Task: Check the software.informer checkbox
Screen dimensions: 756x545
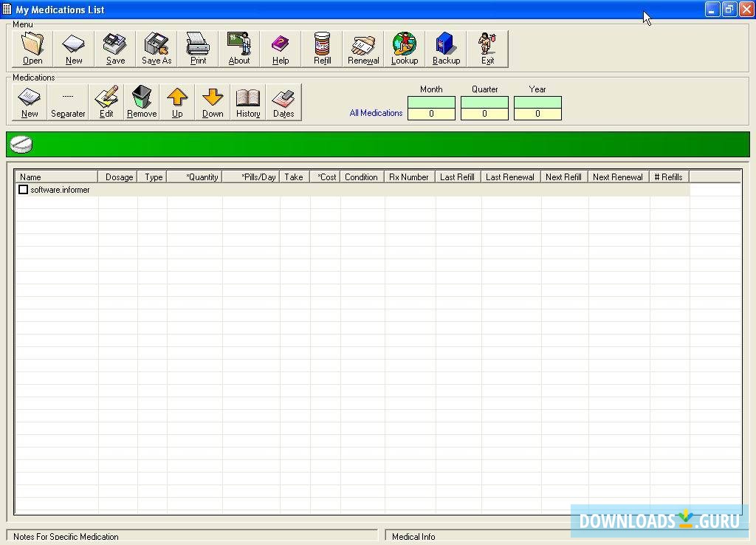Action: pyautogui.click(x=23, y=190)
